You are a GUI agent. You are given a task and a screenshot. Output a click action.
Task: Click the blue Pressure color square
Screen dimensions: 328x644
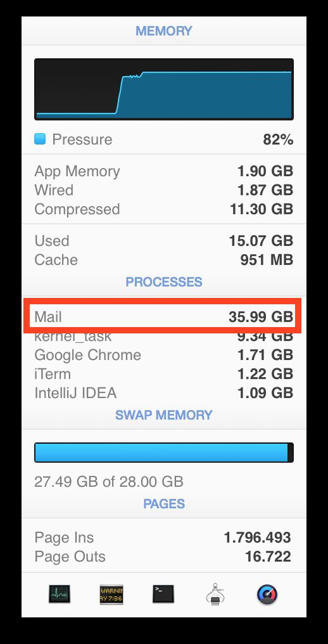pos(40,139)
